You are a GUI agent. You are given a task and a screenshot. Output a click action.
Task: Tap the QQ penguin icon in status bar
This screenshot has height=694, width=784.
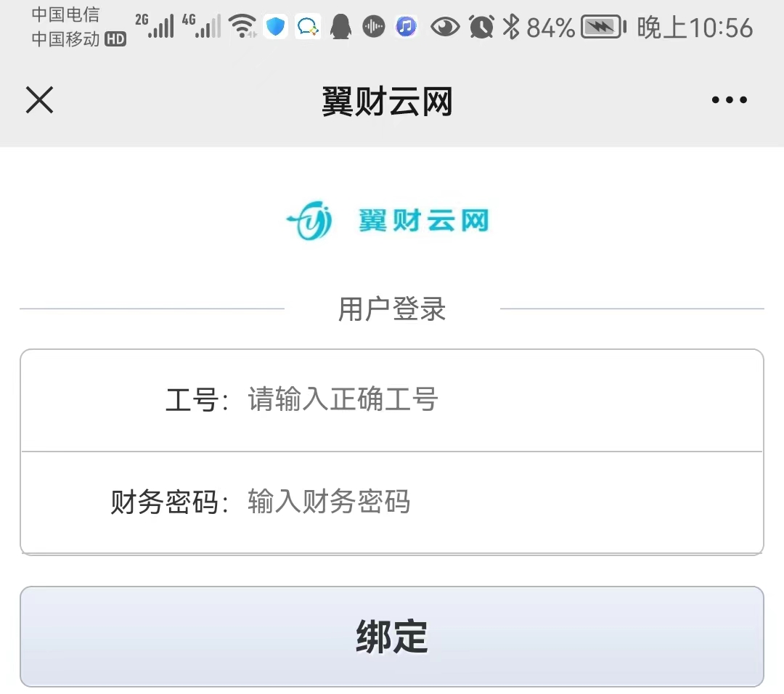(x=341, y=27)
